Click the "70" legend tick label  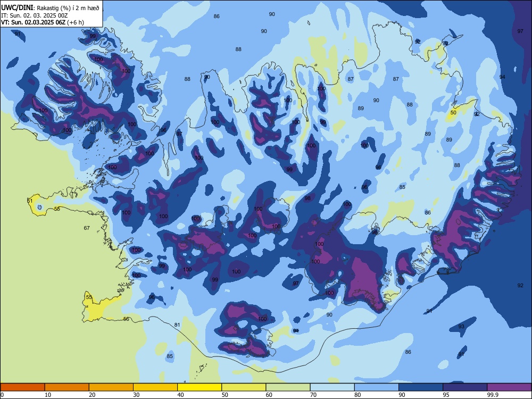point(313,395)
